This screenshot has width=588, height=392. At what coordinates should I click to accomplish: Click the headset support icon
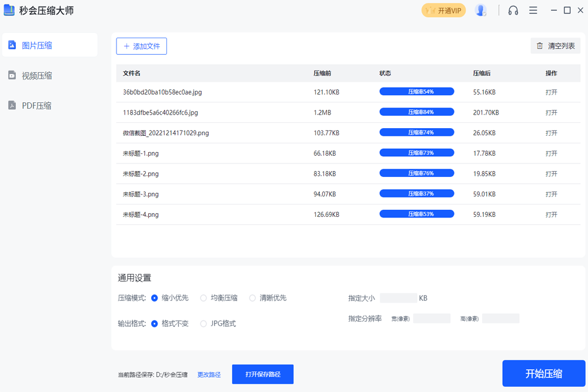click(513, 10)
